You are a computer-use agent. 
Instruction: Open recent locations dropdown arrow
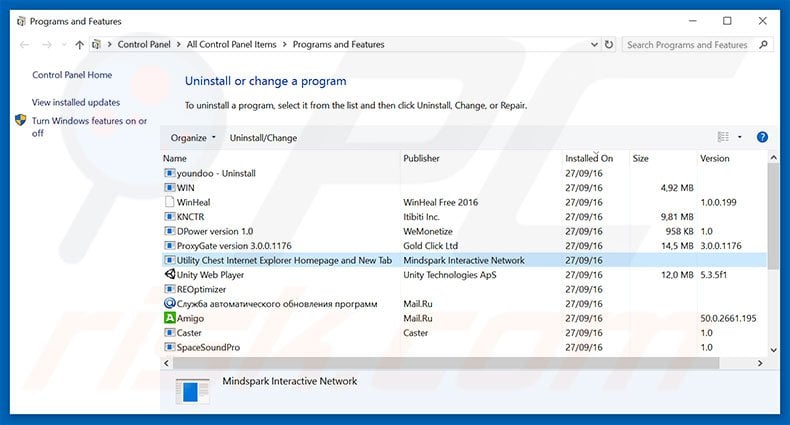pyautogui.click(x=64, y=45)
